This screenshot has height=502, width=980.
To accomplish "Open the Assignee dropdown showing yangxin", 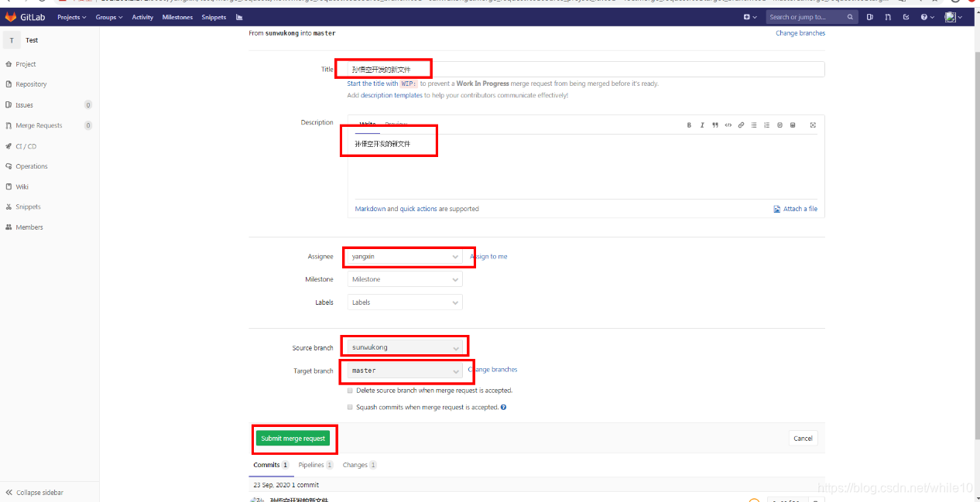I will 405,256.
